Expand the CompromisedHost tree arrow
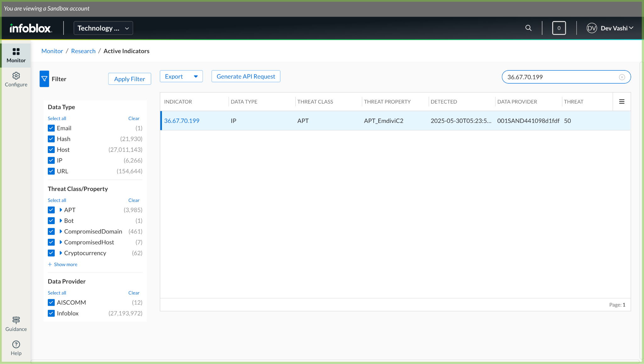Viewport: 644px width, 364px height. (x=61, y=242)
